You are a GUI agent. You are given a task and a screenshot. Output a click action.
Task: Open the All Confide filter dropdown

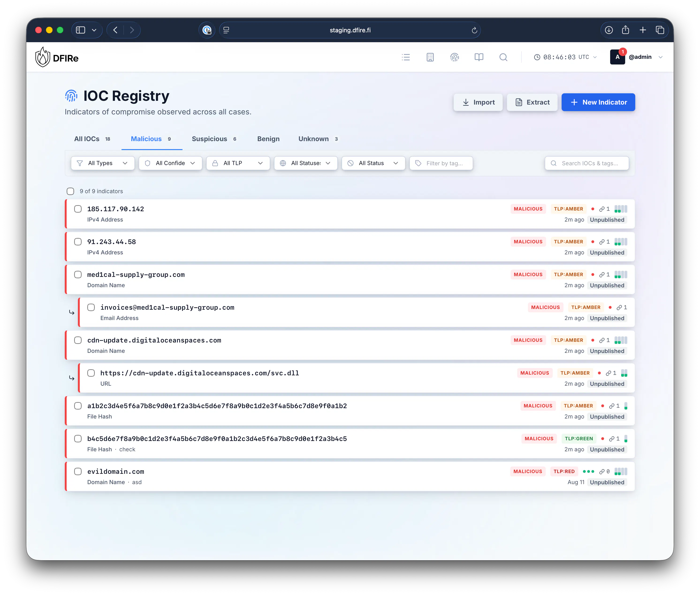pos(170,163)
